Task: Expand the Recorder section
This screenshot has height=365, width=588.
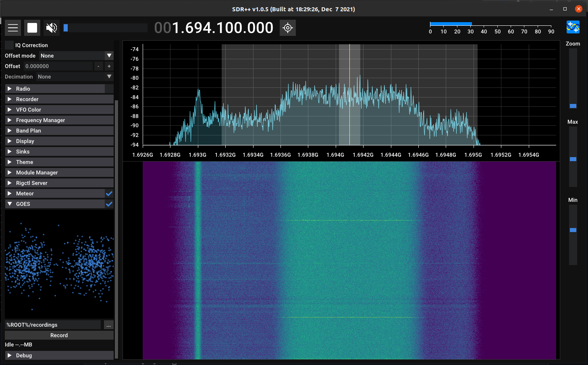Action: pos(59,99)
